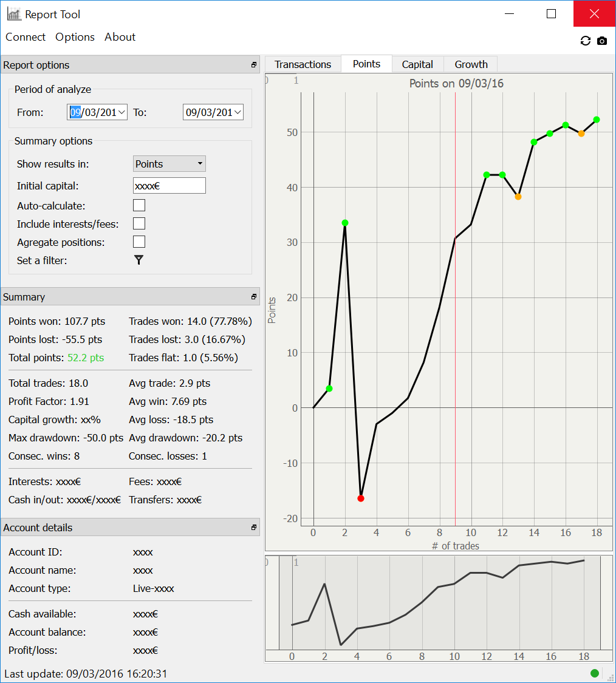Screen dimensions: 616x683
Task: Undock the Account details panel
Action: (x=254, y=528)
